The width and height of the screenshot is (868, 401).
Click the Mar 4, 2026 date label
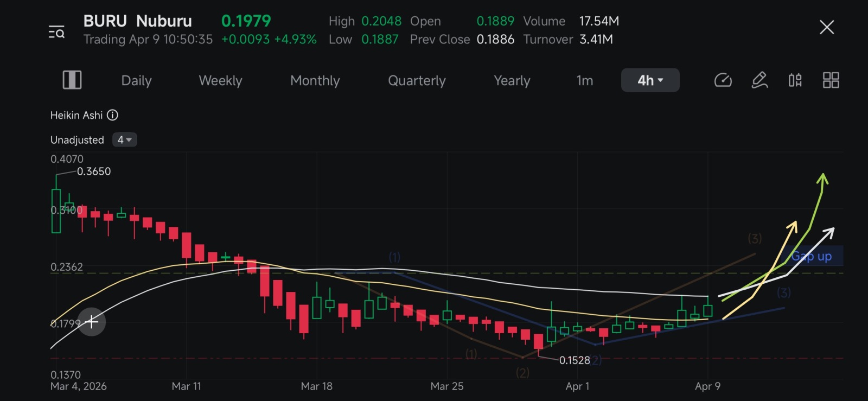click(x=79, y=386)
